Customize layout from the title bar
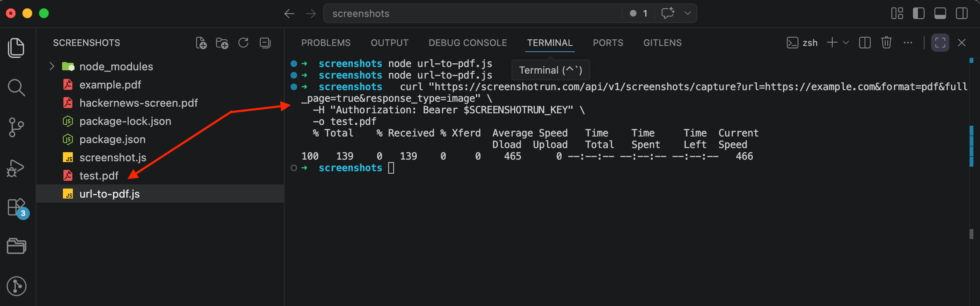 (897, 14)
